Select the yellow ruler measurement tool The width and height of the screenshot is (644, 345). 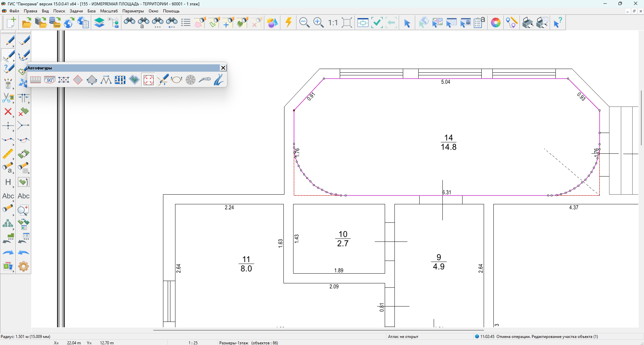[8, 154]
